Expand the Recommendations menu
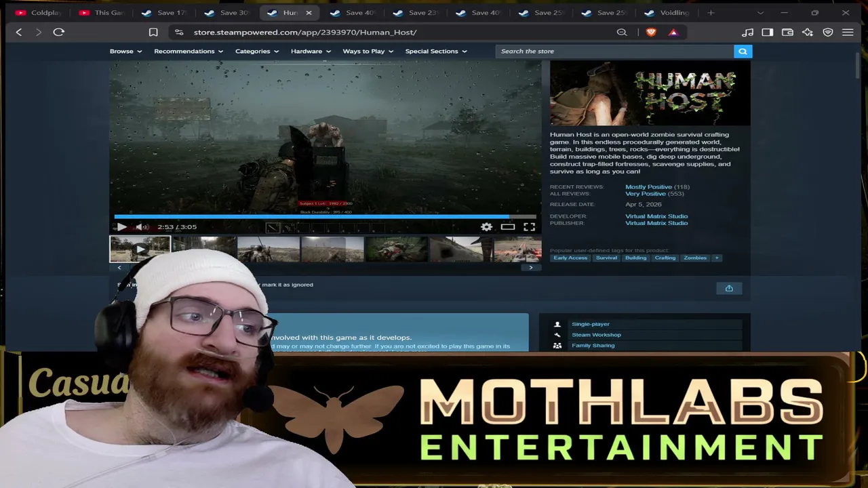 coord(189,51)
